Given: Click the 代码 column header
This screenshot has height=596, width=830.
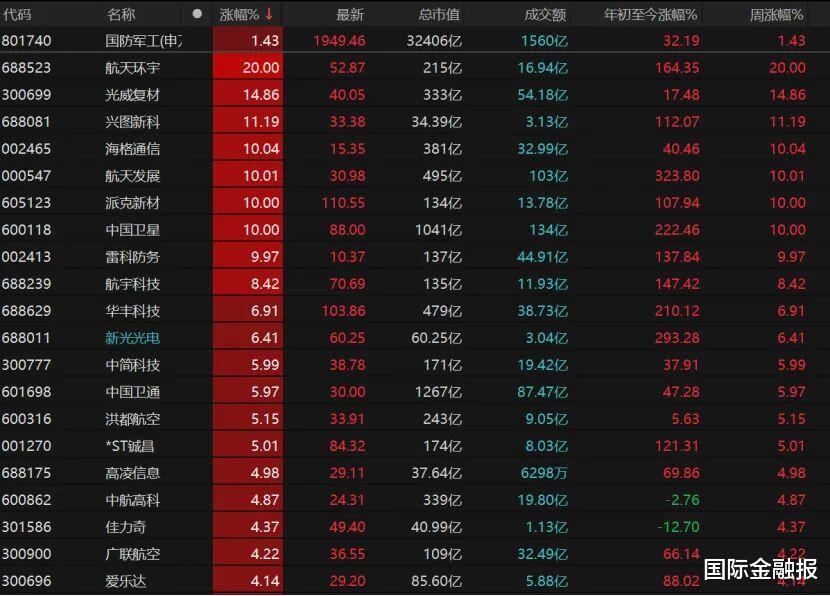Looking at the screenshot, I should coord(17,14).
